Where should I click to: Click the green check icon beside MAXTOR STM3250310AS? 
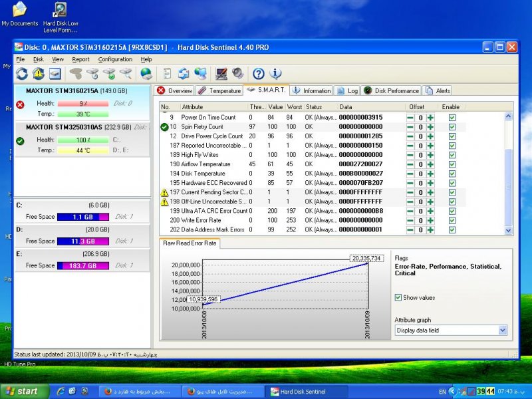(x=20, y=141)
